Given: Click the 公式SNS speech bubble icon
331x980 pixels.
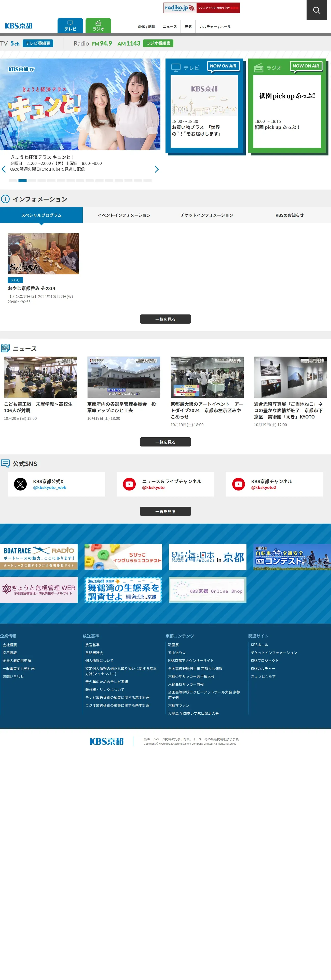Looking at the screenshot, I should pyautogui.click(x=5, y=463).
